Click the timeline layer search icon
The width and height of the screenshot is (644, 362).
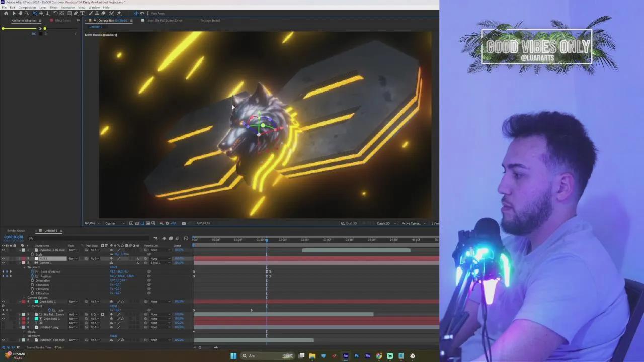(x=31, y=238)
